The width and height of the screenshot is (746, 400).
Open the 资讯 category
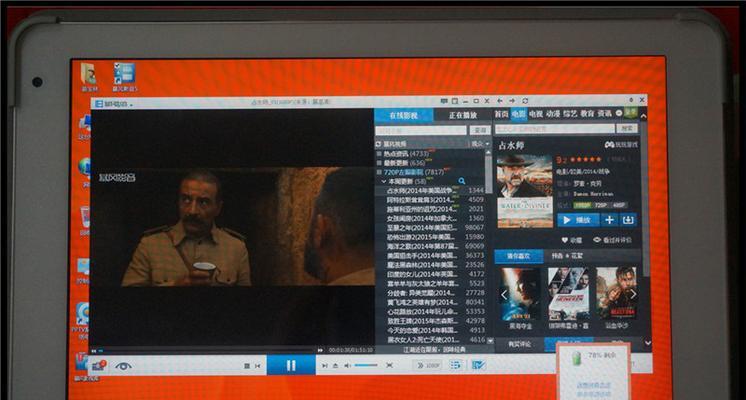pyautogui.click(x=604, y=114)
